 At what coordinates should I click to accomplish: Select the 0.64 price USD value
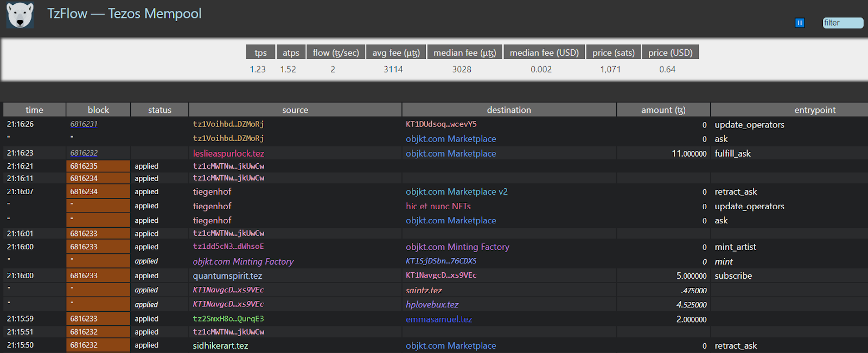[667, 69]
